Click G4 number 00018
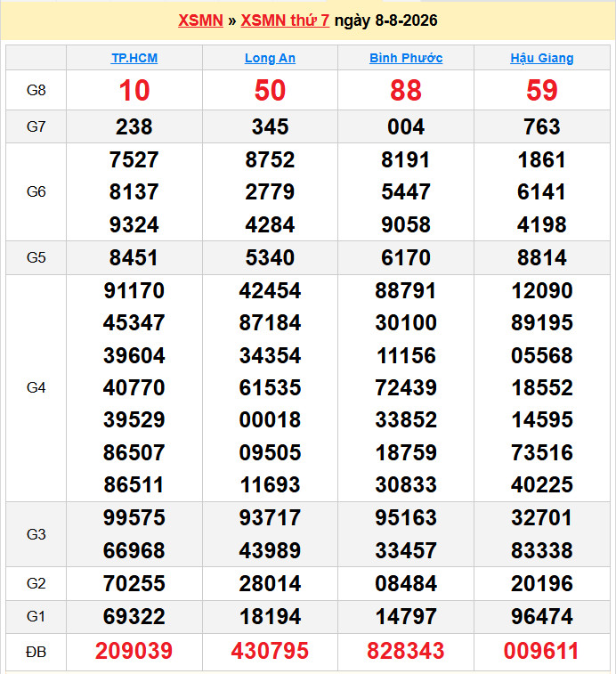Screen dimensions: 616x674 (270, 419)
